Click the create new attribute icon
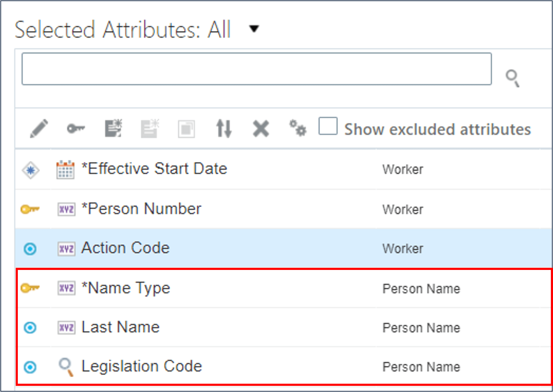 tap(113, 128)
